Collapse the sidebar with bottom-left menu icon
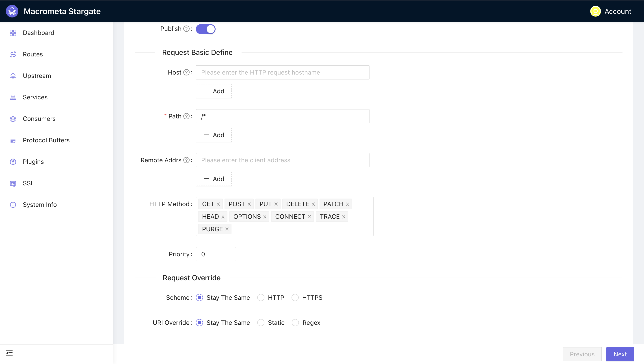The height and width of the screenshot is (364, 644). [x=9, y=353]
